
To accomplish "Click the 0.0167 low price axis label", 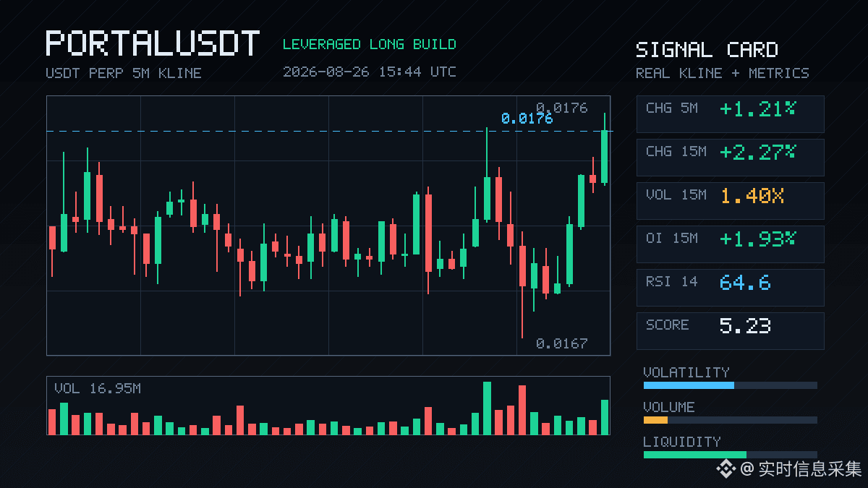I will pyautogui.click(x=562, y=343).
